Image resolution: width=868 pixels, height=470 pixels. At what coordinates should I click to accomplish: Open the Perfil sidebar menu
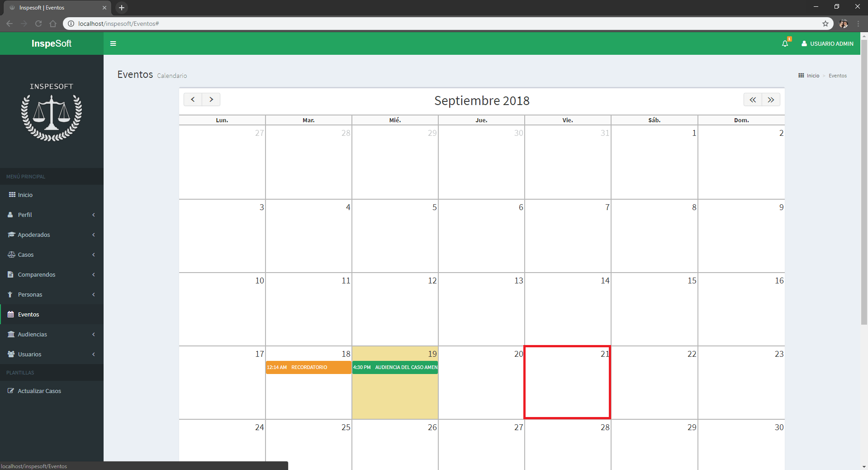click(x=52, y=215)
